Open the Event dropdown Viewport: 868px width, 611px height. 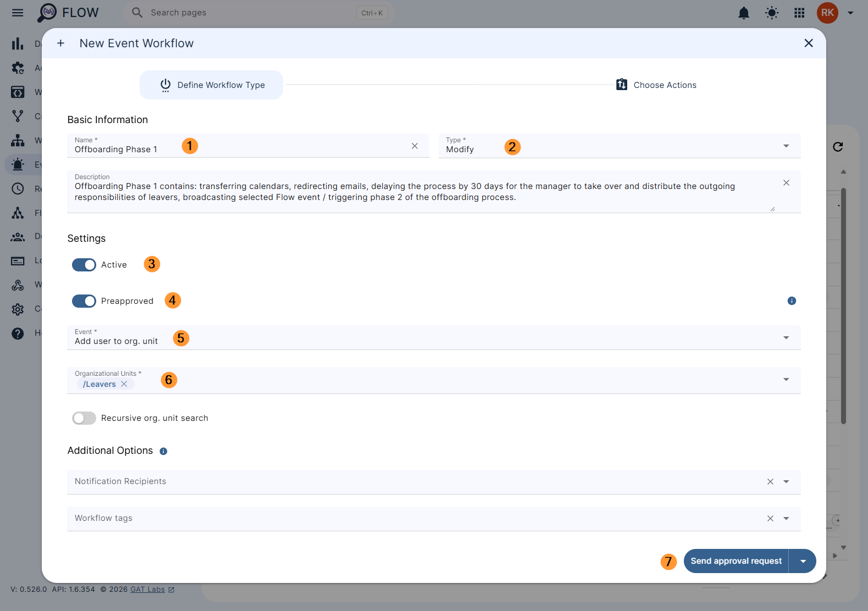pos(434,337)
